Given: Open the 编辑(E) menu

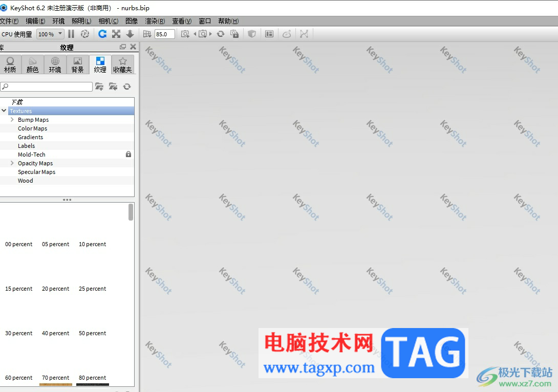Looking at the screenshot, I should pyautogui.click(x=35, y=21).
